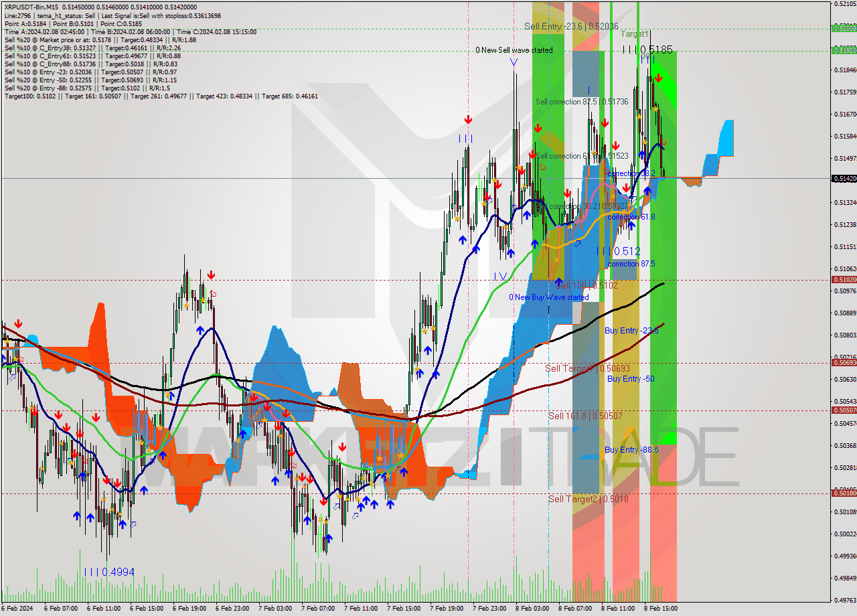857x616 pixels.
Task: Click the 'Sell Target2 | 0.5018' label
Action: [x=589, y=499]
